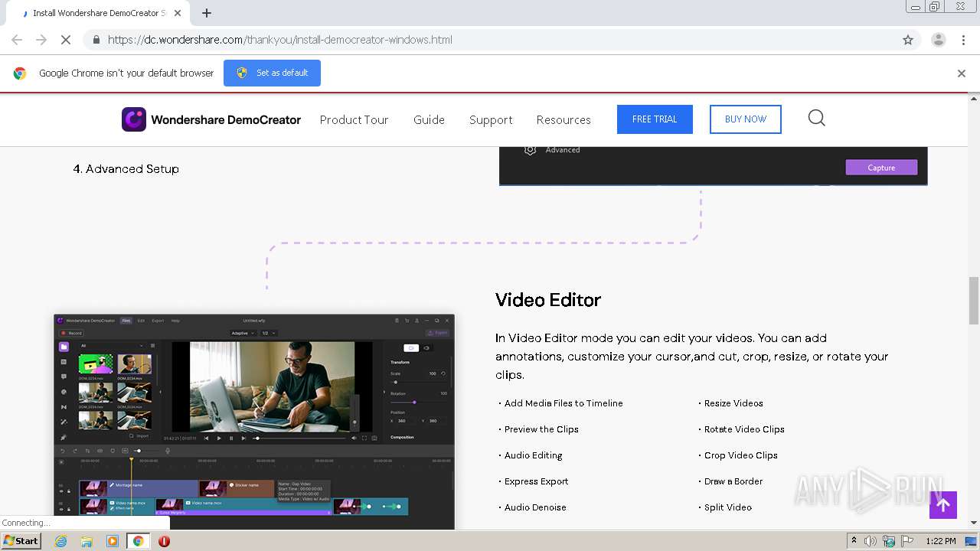This screenshot has width=980, height=551.
Task: Open a new browser tab
Action: click(207, 13)
